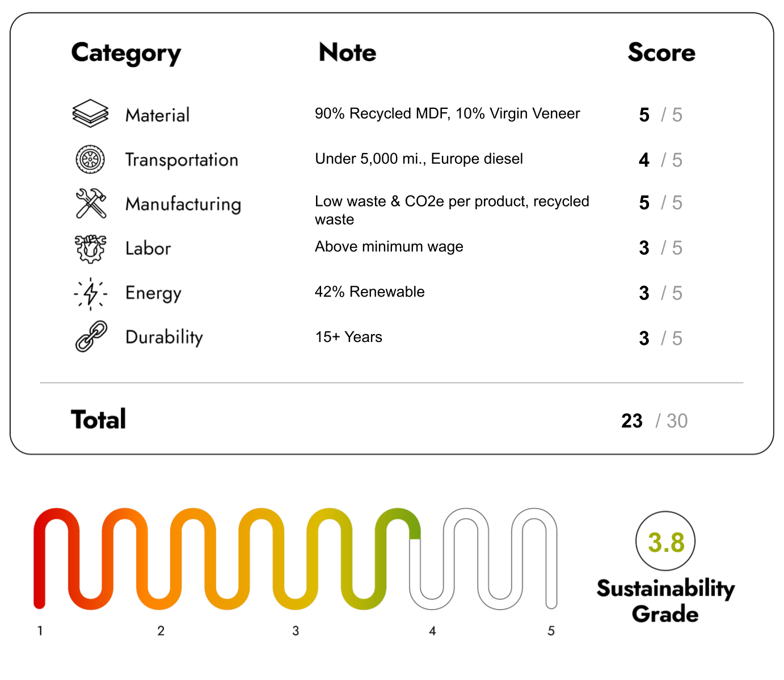The image size is (784, 680).
Task: Click the number 4 scale marker
Action: 432,631
